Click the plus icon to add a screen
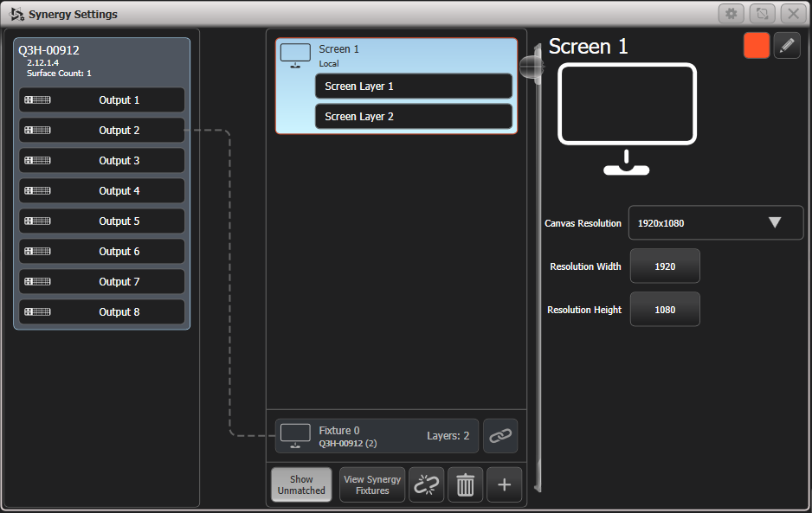The image size is (812, 513). [504, 484]
